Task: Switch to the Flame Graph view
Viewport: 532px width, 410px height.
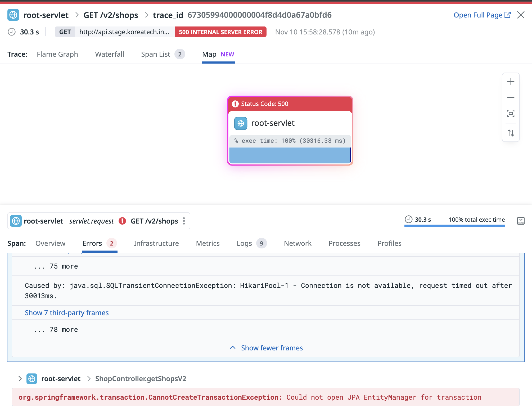Action: coord(57,54)
